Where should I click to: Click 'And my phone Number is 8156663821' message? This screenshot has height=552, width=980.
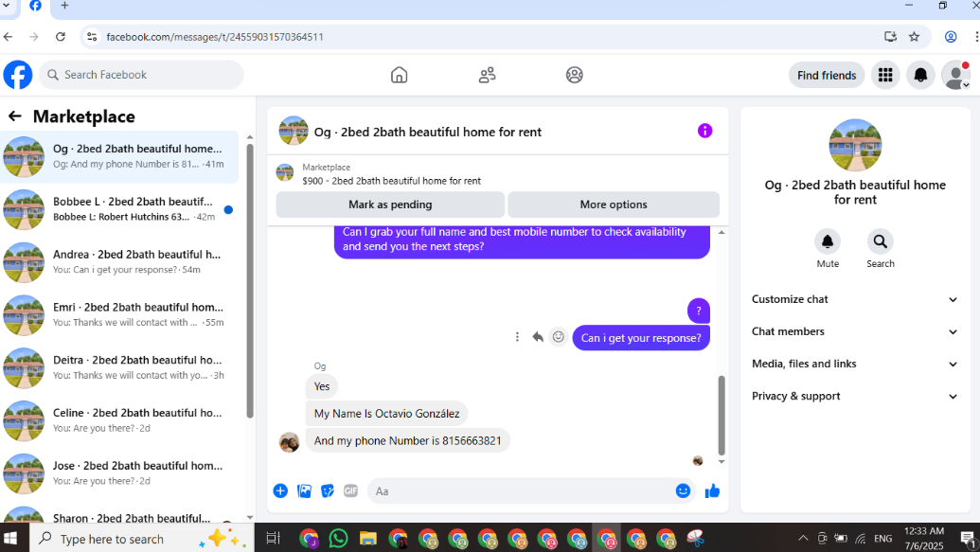pos(407,440)
